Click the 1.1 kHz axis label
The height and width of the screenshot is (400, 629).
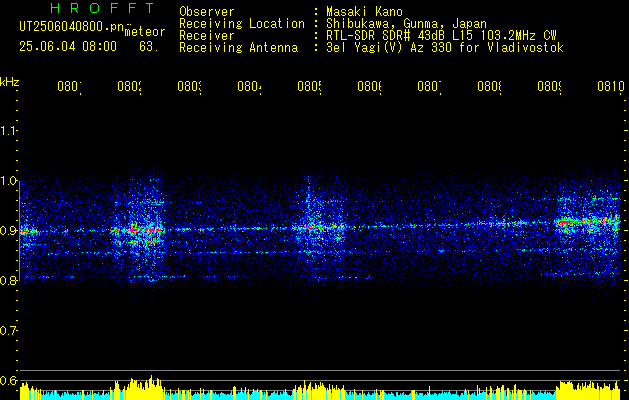pos(9,131)
